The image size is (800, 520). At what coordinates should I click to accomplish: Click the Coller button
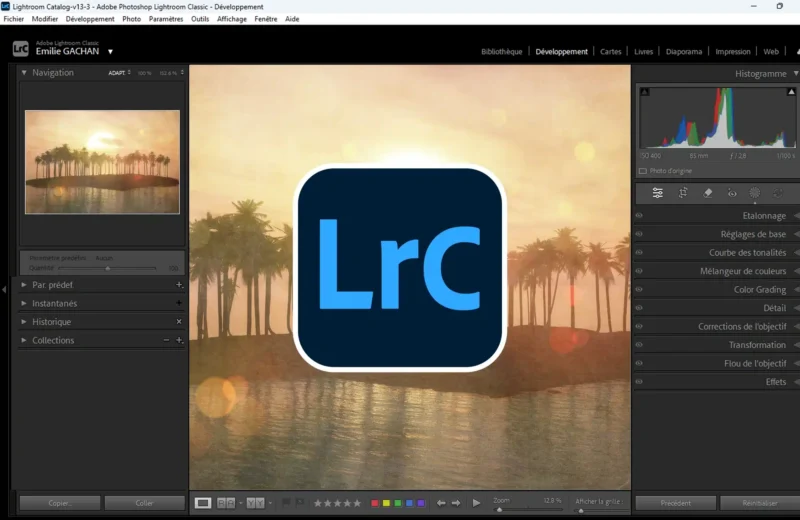coord(144,503)
